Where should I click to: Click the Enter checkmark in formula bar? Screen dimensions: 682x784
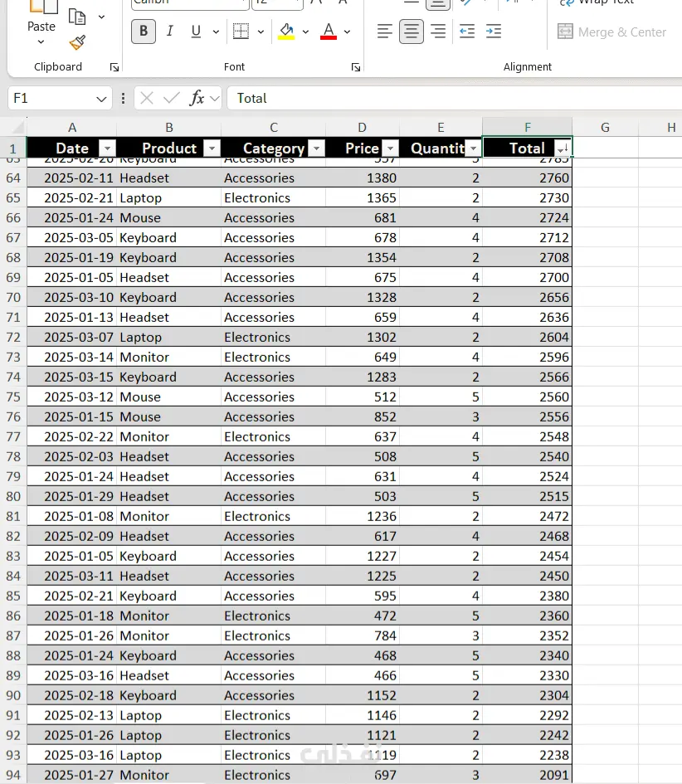(x=172, y=98)
